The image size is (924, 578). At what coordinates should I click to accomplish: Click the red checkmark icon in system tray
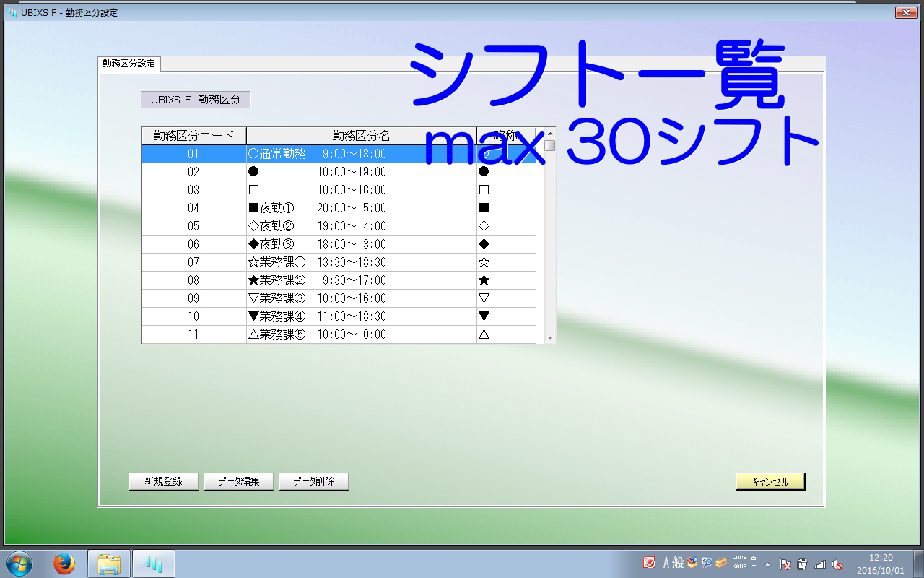650,563
